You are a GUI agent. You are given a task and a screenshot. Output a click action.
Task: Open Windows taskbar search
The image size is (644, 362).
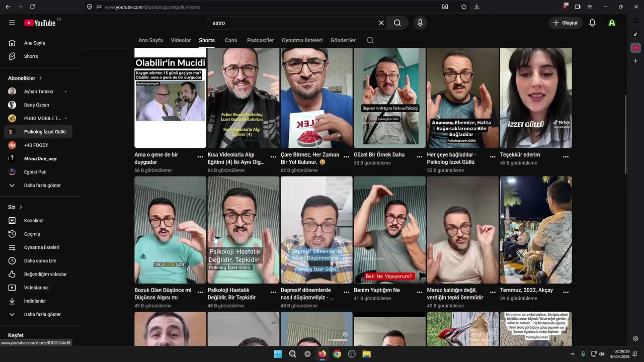pyautogui.click(x=292, y=354)
